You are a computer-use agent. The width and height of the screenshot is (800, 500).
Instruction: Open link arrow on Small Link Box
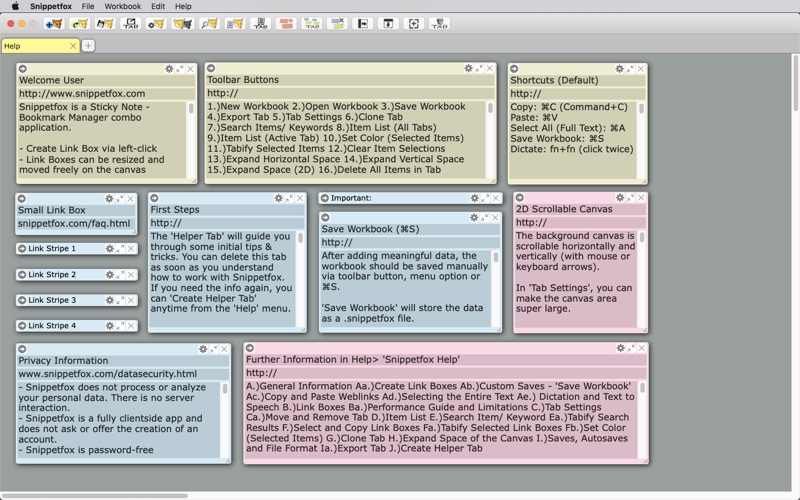tap(22, 198)
